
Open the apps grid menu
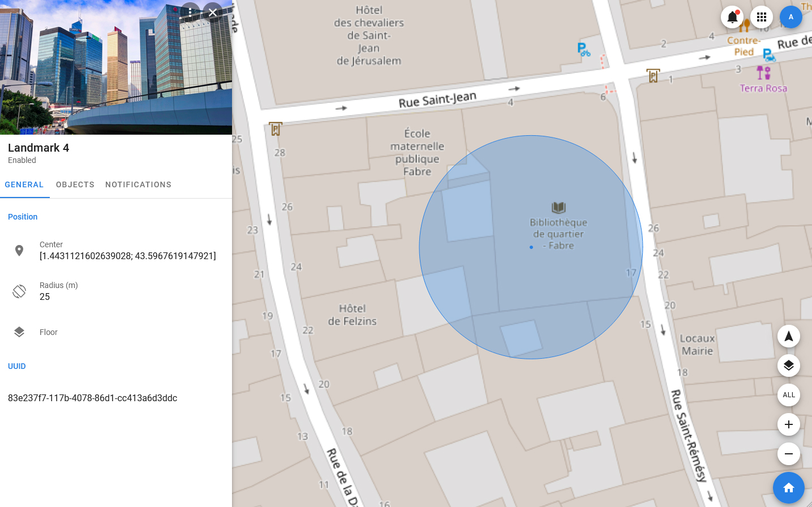[762, 17]
